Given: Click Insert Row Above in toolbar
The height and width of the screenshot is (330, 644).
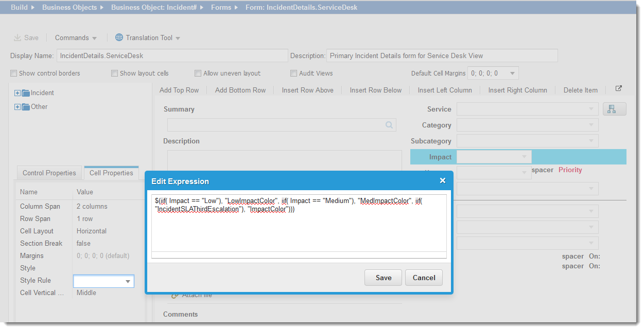Looking at the screenshot, I should 307,90.
